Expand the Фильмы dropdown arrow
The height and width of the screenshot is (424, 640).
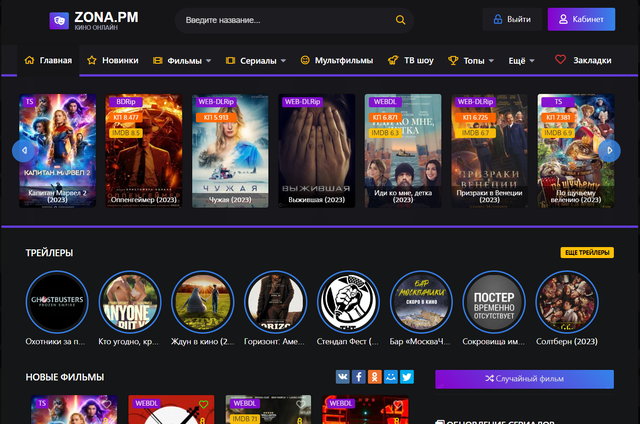pos(209,60)
